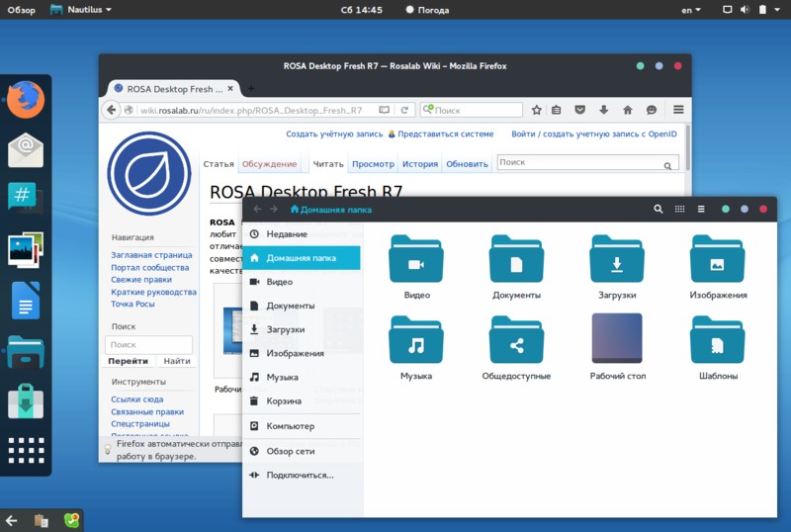Screen dimensions: 791x532
Task: Open the IRC chat hashtag dock icon
Action: [x=26, y=199]
